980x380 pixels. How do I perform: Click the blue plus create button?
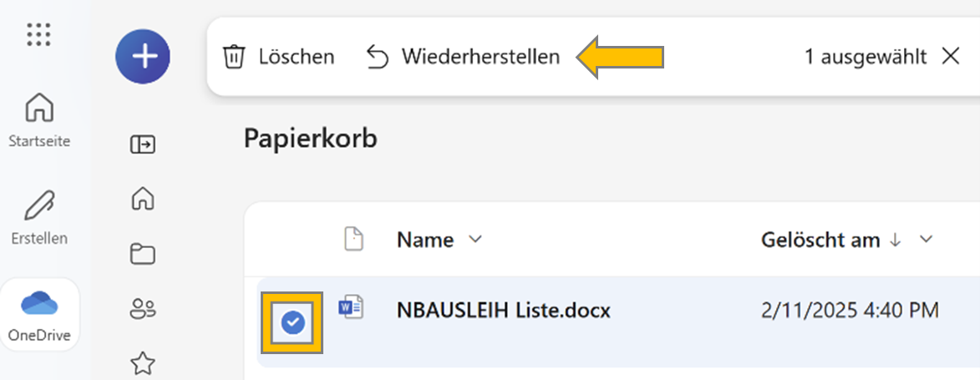point(143,57)
